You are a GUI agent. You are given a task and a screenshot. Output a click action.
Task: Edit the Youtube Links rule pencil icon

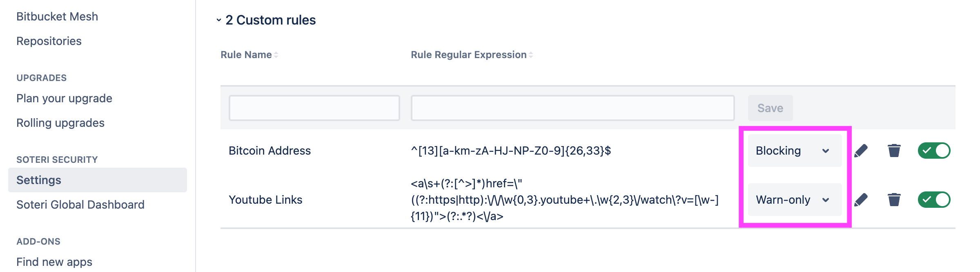pos(861,200)
